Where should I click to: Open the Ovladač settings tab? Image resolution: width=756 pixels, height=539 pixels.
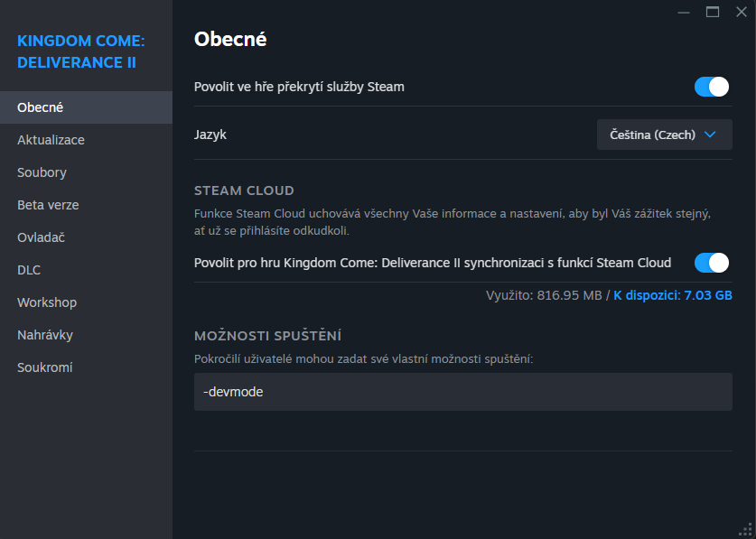41,237
